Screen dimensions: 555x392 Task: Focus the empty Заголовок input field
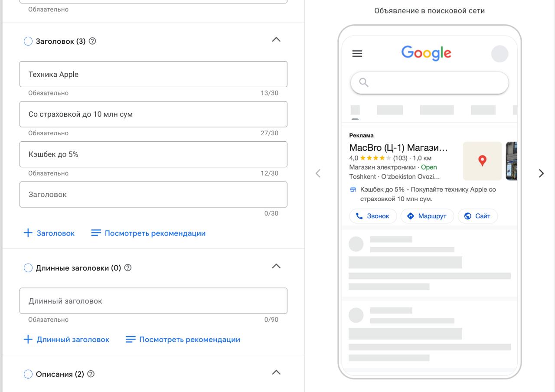click(153, 194)
